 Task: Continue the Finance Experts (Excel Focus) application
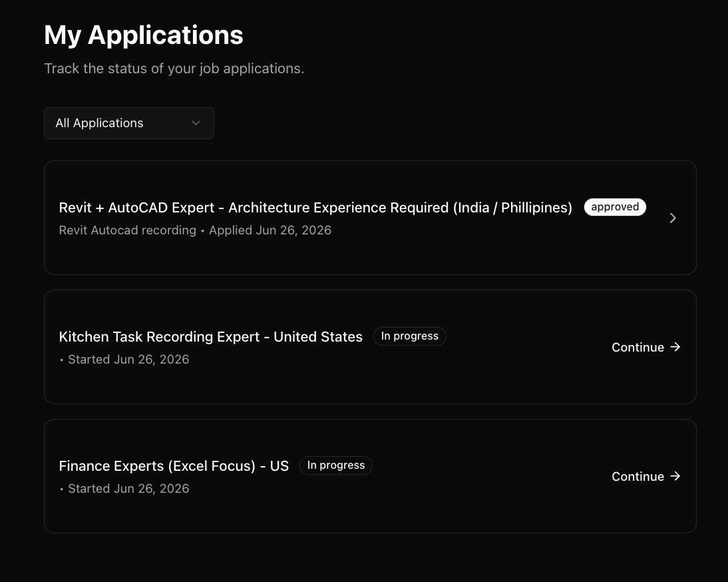(x=646, y=477)
